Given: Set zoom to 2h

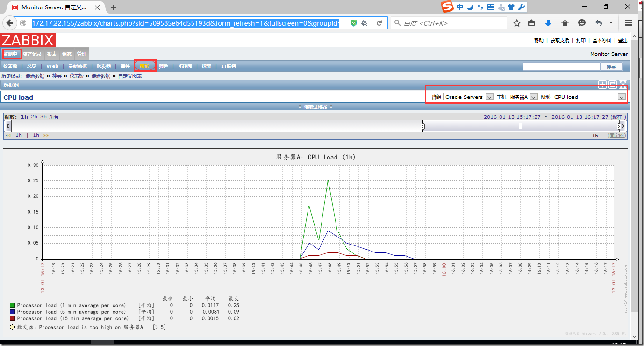Looking at the screenshot, I should [x=34, y=117].
